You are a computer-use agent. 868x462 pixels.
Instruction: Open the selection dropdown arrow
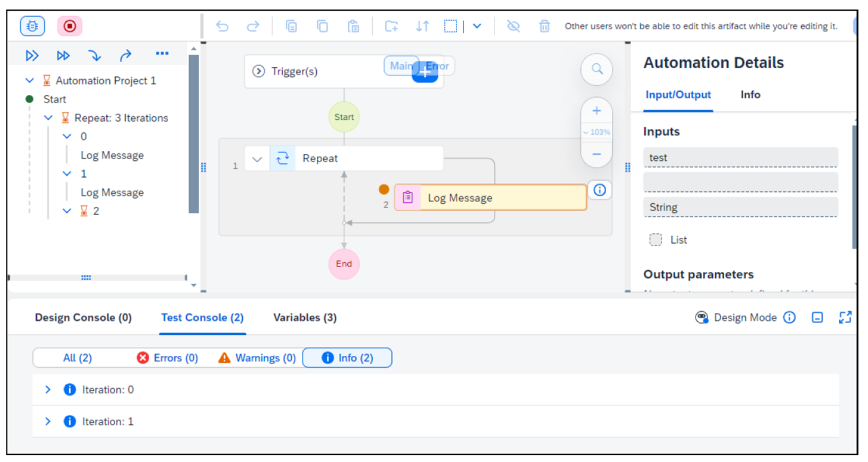click(x=477, y=26)
